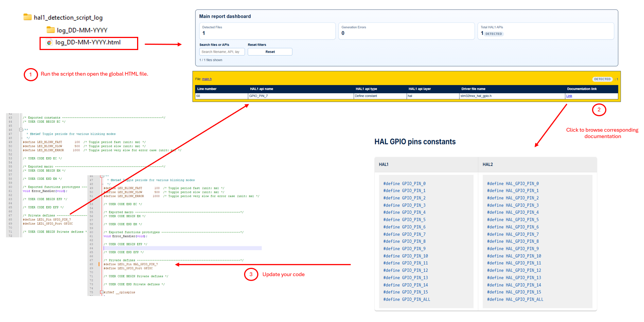Screen dimensions: 644x322
Task: Open the main.h file link
Action: click(207, 79)
